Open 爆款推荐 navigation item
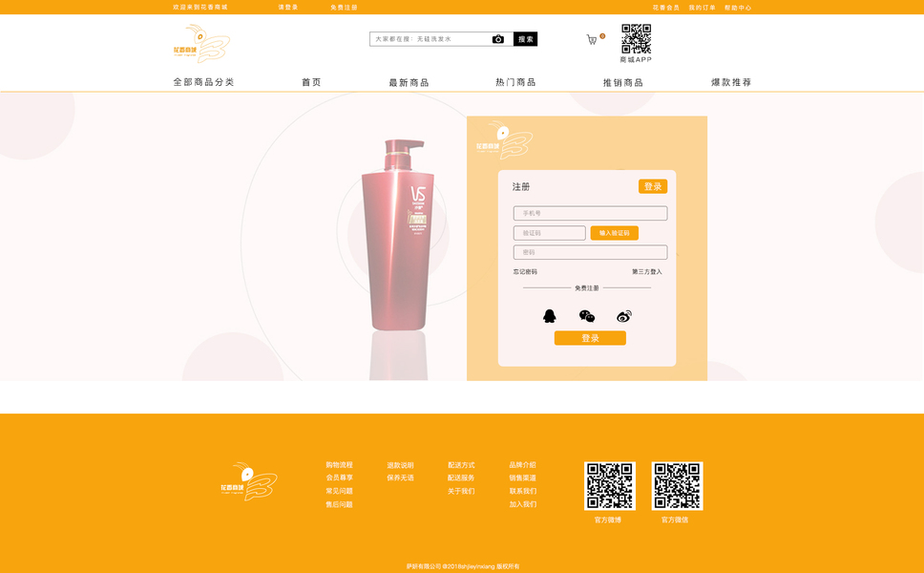The height and width of the screenshot is (573, 924). tap(731, 82)
